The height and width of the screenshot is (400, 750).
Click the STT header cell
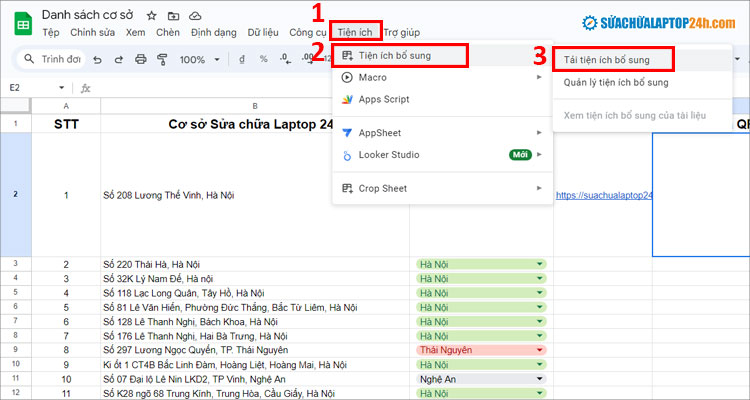(x=66, y=124)
